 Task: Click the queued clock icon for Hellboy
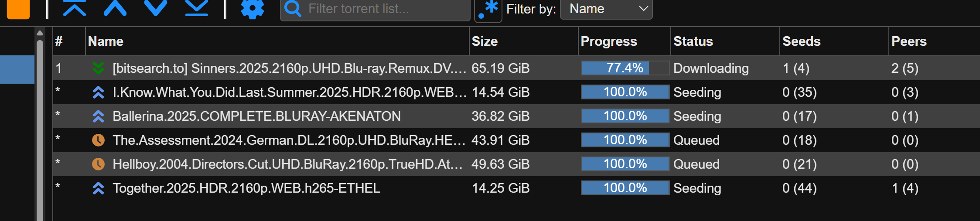[99, 164]
